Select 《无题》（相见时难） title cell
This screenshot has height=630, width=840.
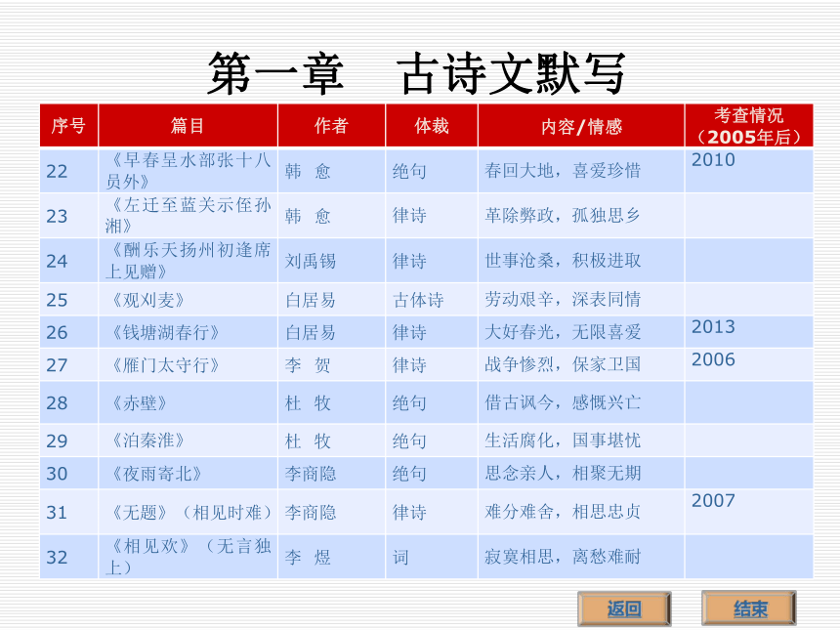pos(189,512)
